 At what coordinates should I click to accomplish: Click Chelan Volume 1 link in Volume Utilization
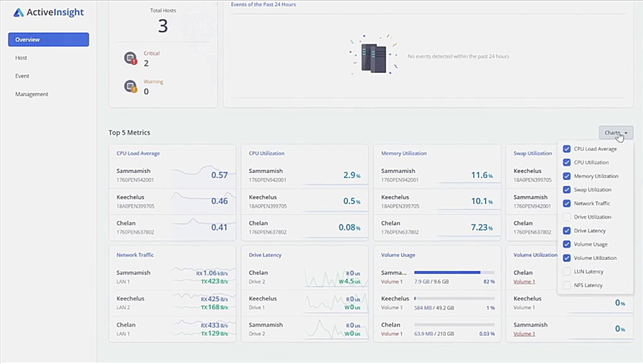(524, 282)
